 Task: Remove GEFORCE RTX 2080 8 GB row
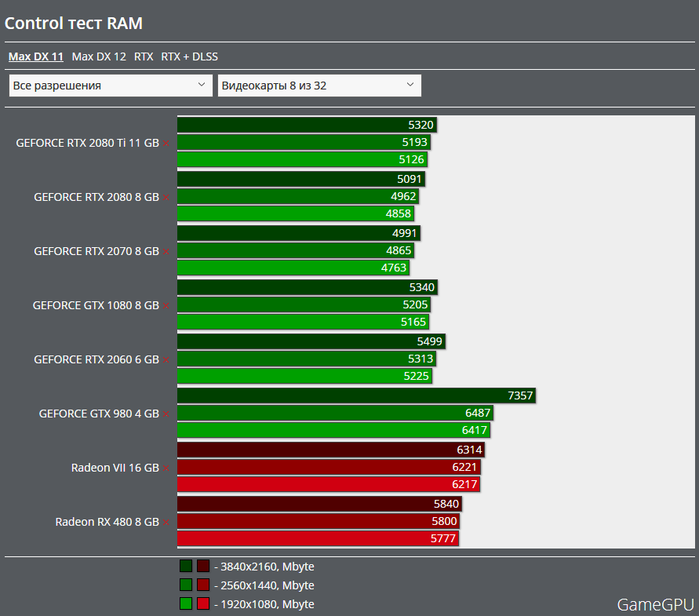pyautogui.click(x=166, y=197)
